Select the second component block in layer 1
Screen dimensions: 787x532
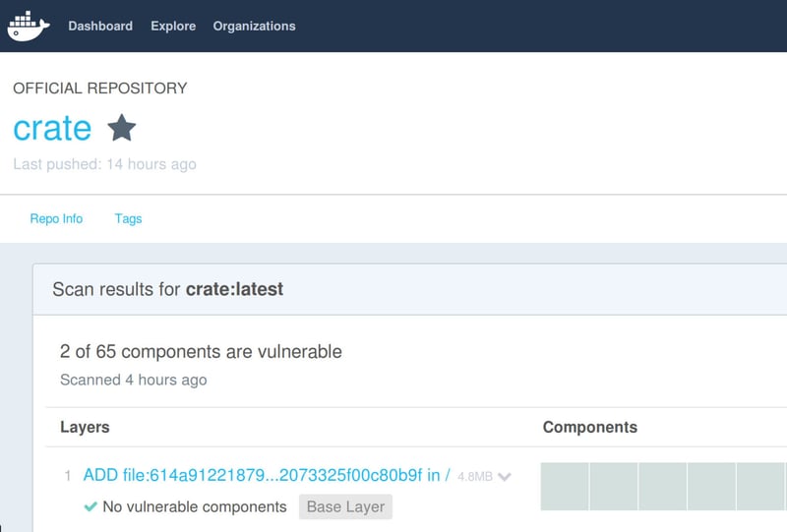coord(614,487)
